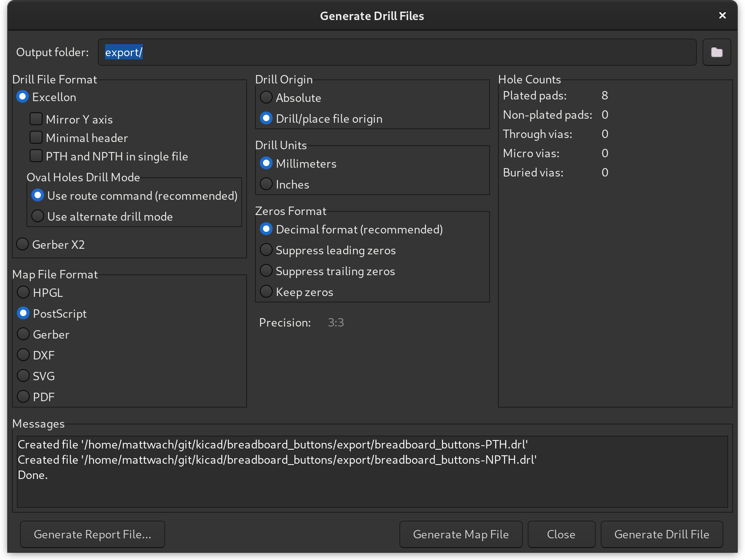
Task: Select Gerber X2 drill file format
Action: [x=22, y=244]
